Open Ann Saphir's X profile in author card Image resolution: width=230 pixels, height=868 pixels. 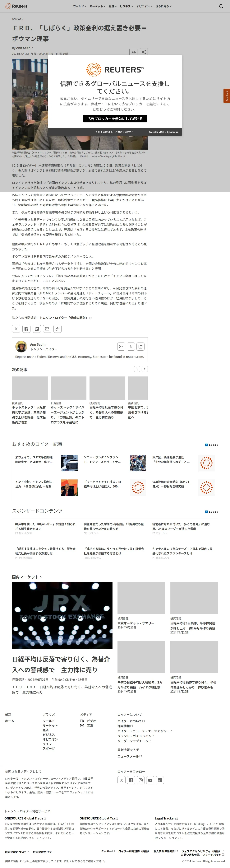pyautogui.click(x=131, y=346)
